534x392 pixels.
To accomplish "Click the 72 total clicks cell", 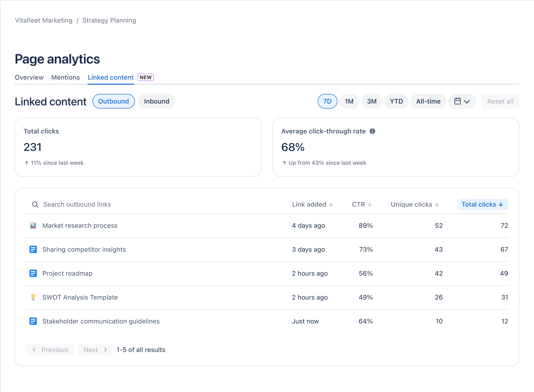I will click(504, 225).
